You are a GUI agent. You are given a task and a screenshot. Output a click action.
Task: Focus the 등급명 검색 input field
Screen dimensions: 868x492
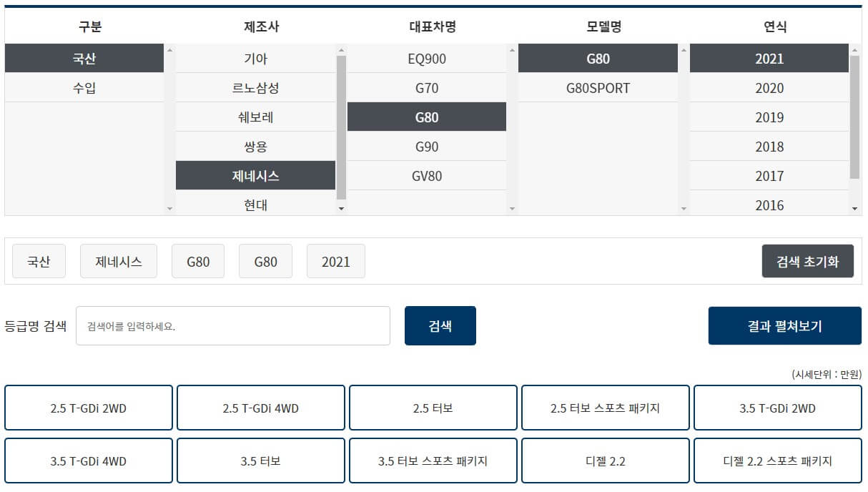233,326
